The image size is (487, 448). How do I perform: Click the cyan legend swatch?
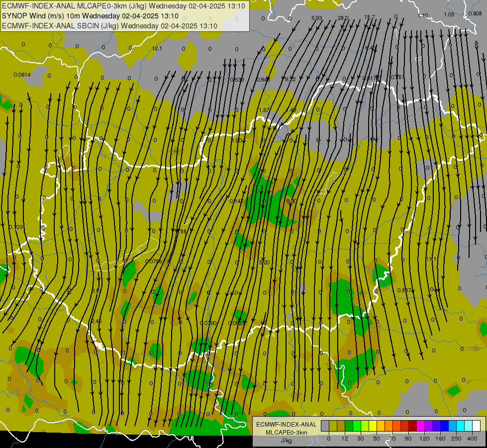[x=460, y=426]
